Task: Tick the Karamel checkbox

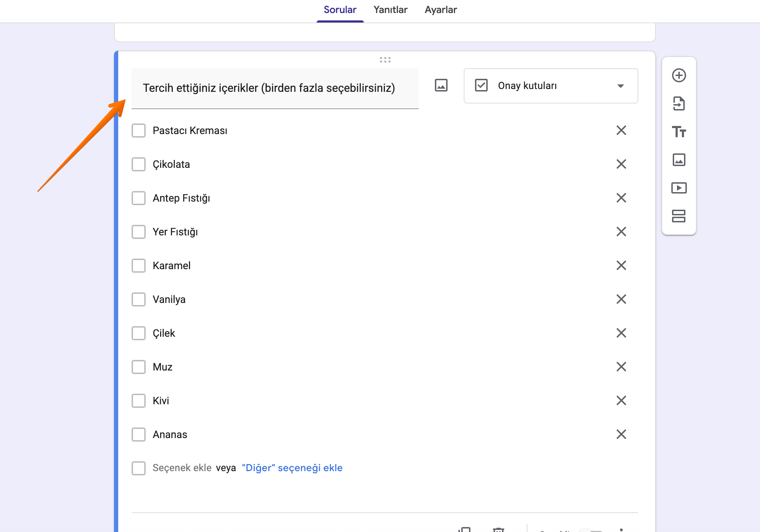Action: (x=139, y=266)
